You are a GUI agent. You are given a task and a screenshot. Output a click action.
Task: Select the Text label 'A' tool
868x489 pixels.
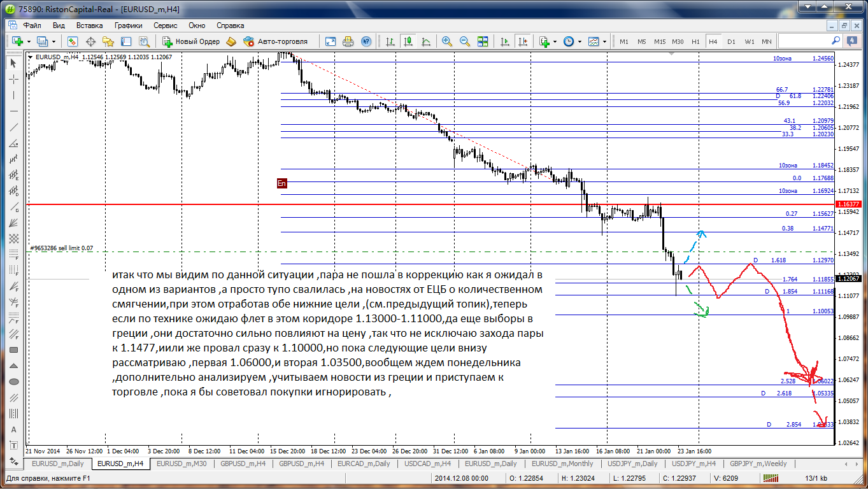[13, 429]
